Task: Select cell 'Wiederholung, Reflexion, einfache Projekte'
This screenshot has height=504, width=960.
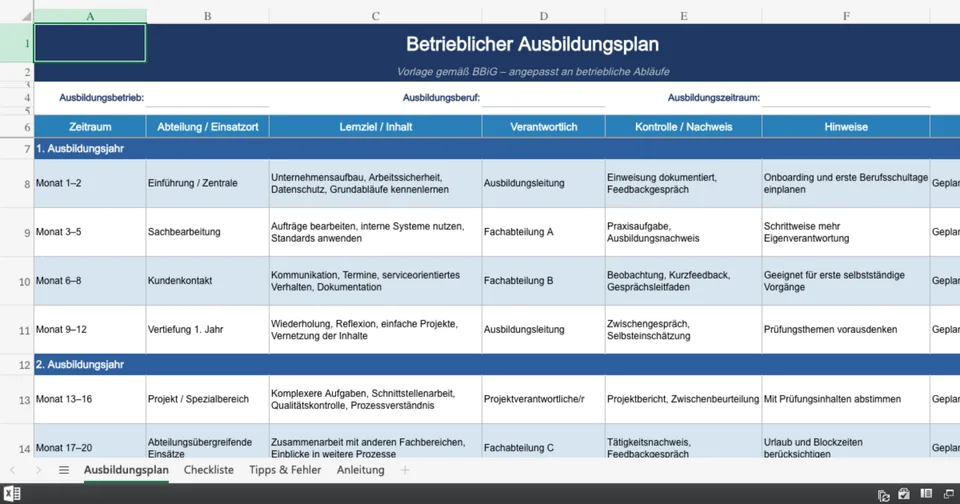Action: (x=375, y=329)
